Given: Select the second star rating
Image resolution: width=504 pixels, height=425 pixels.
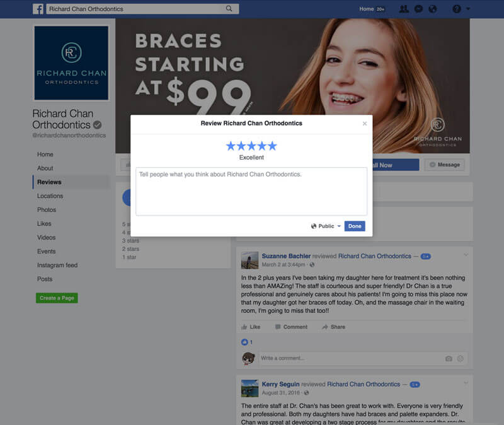Looking at the screenshot, I should click(241, 146).
